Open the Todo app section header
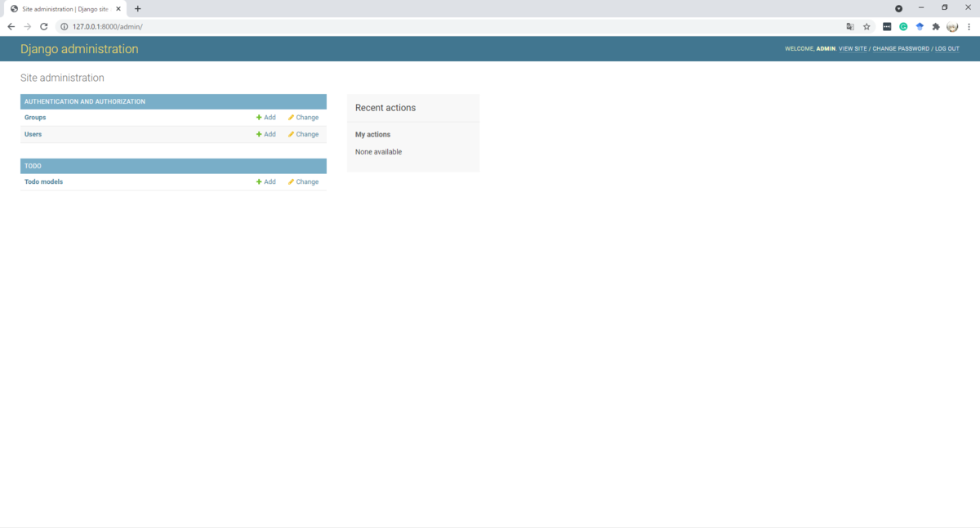This screenshot has width=980, height=528. [x=33, y=166]
